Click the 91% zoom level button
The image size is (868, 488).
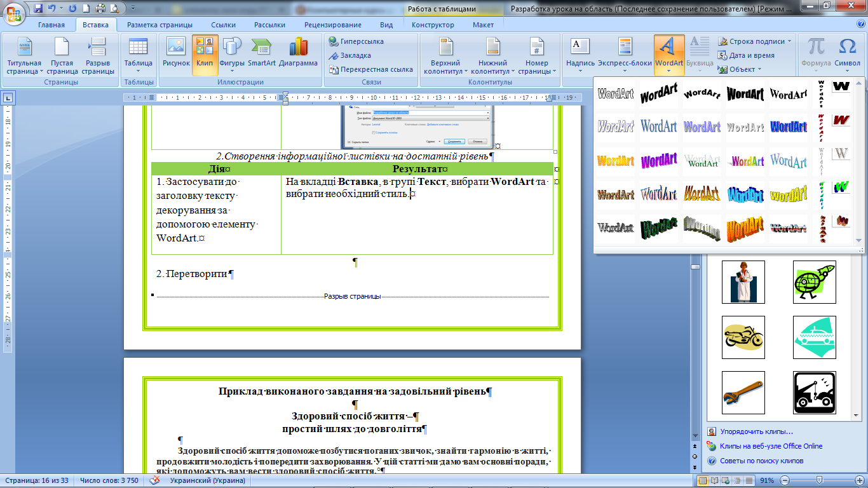click(x=767, y=480)
